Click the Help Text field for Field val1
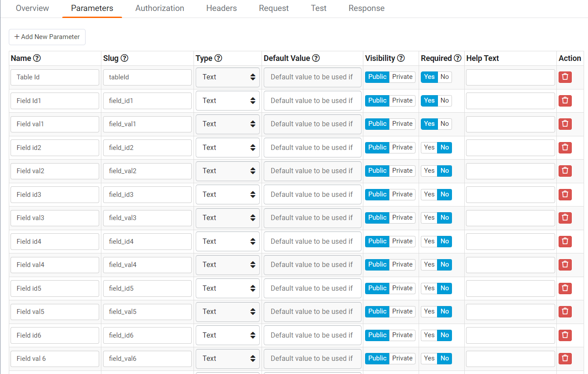The height and width of the screenshot is (374, 588). (510, 124)
